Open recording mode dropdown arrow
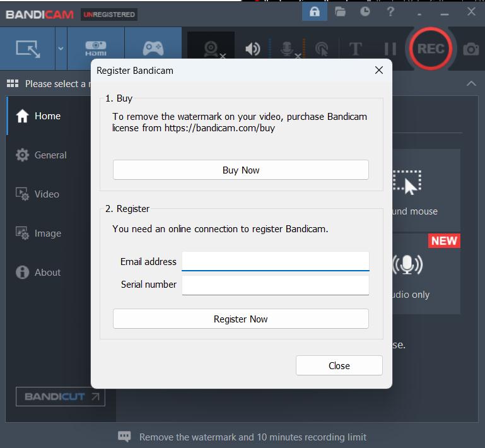Image resolution: width=485 pixels, height=448 pixels. click(x=61, y=49)
